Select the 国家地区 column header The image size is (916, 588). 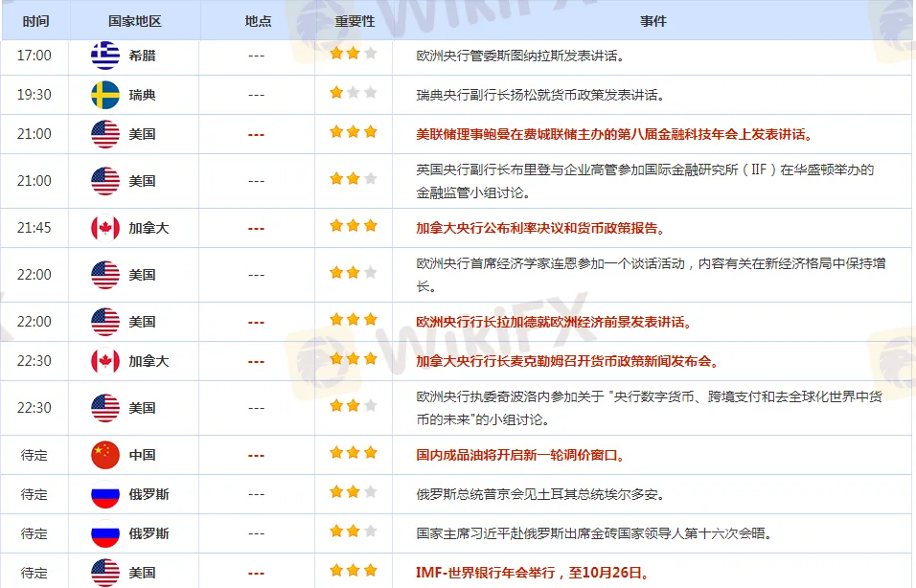click(135, 21)
